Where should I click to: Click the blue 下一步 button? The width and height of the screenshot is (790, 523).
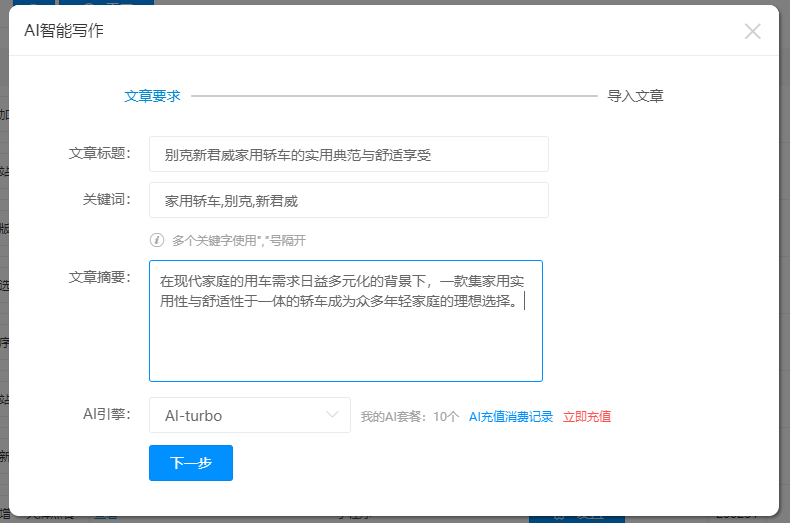pos(191,463)
